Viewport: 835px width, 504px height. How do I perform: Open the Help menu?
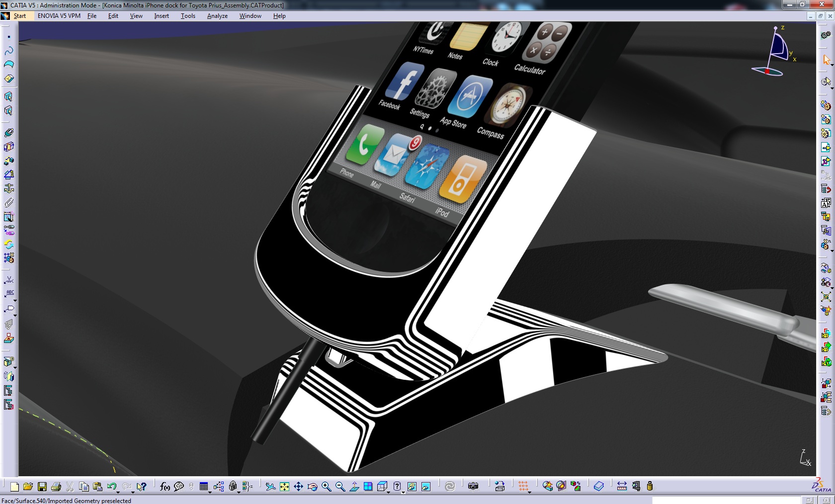coord(279,16)
